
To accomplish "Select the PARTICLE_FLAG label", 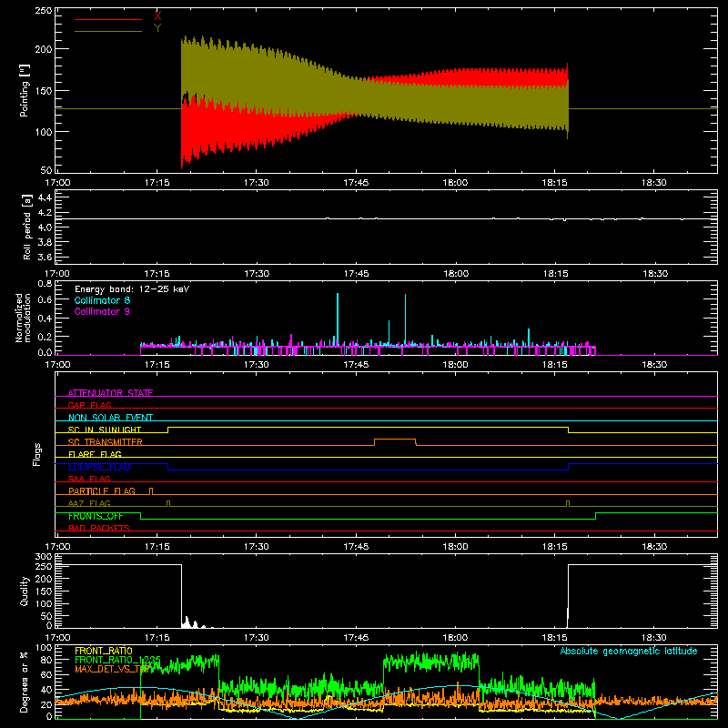I will tap(102, 491).
